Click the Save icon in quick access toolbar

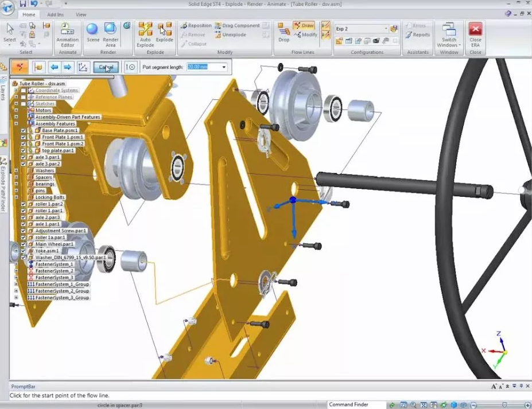pos(23,4)
